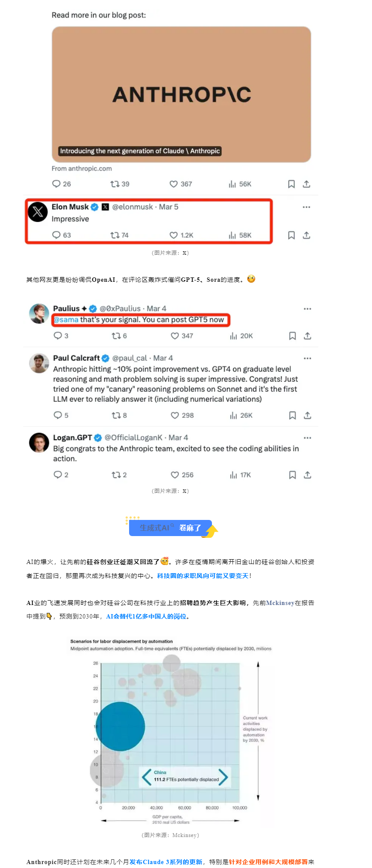Image resolution: width=372 pixels, height=868 pixels.
Task: Open more options on Paulius tweet
Action: 307,309
